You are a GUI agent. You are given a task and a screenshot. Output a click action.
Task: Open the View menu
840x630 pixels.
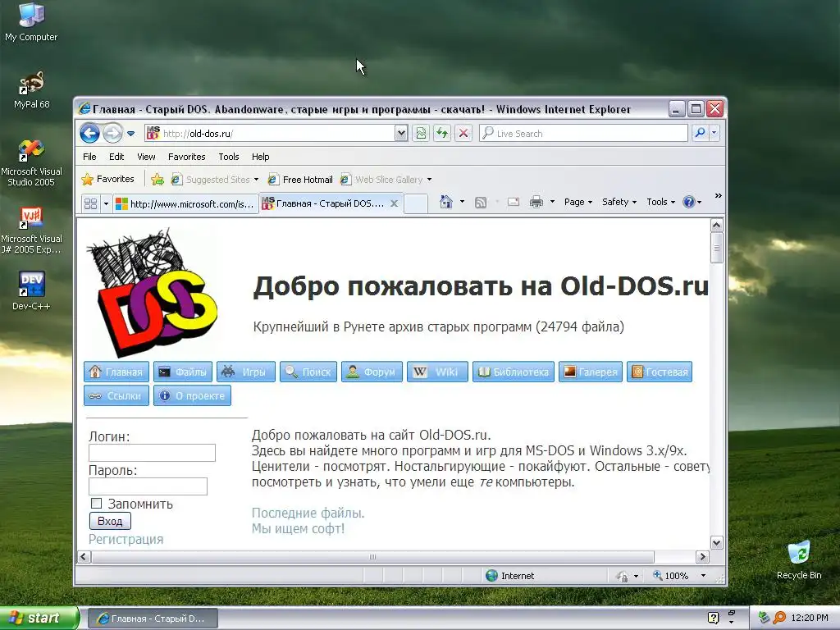146,157
